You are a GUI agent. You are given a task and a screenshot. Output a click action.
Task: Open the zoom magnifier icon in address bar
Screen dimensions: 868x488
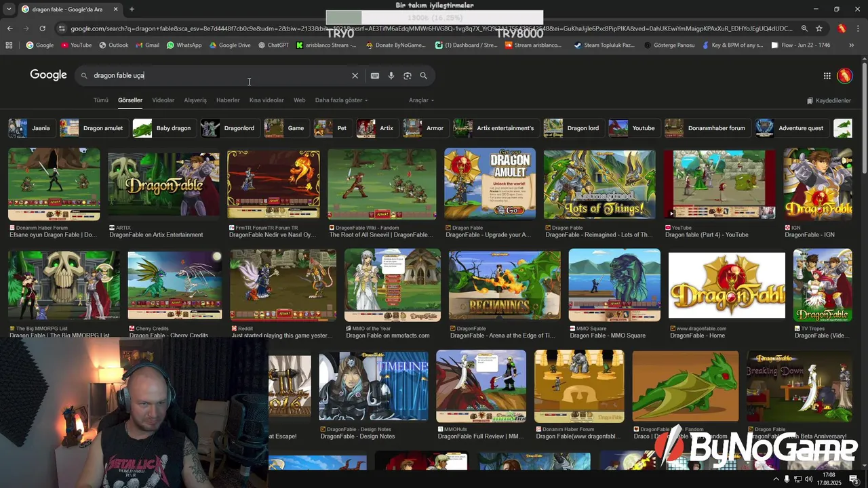point(804,28)
